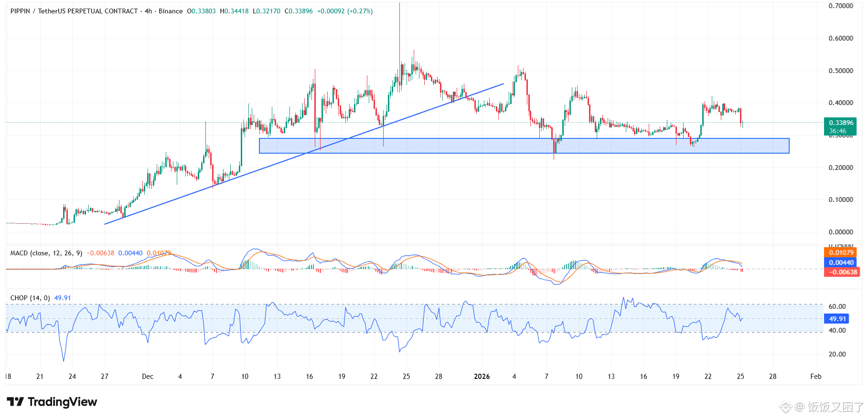
Task: Click the Feb label on the time axis
Action: click(x=816, y=377)
